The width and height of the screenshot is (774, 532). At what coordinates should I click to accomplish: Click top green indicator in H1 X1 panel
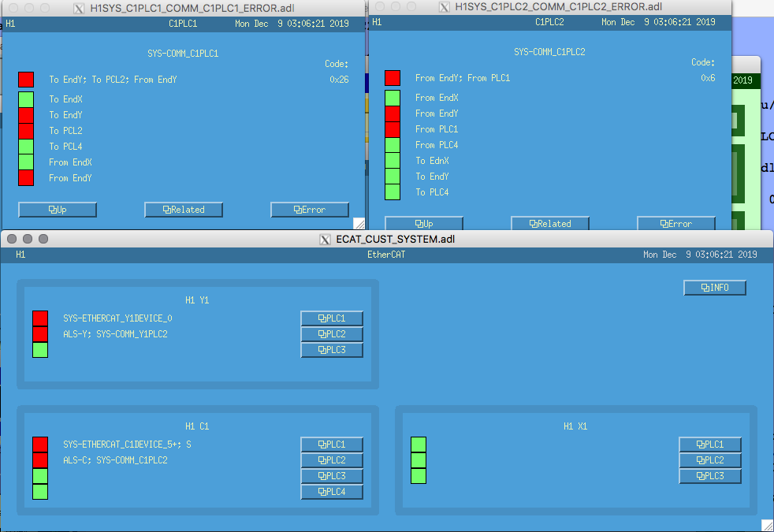pyautogui.click(x=418, y=445)
